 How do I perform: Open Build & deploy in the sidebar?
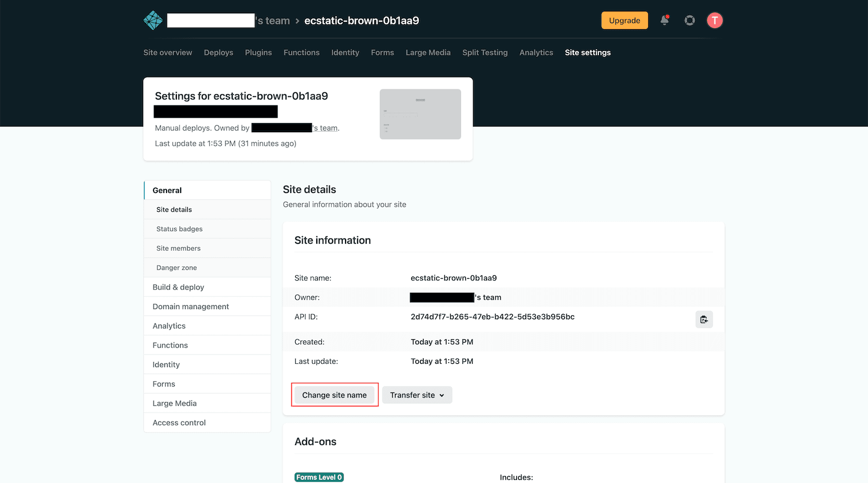click(x=207, y=287)
